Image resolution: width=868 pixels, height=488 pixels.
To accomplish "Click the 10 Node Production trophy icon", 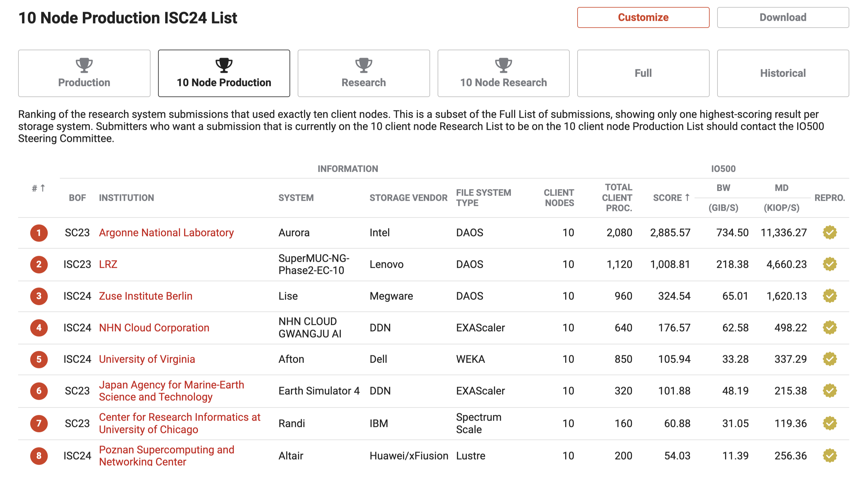I will pyautogui.click(x=224, y=65).
